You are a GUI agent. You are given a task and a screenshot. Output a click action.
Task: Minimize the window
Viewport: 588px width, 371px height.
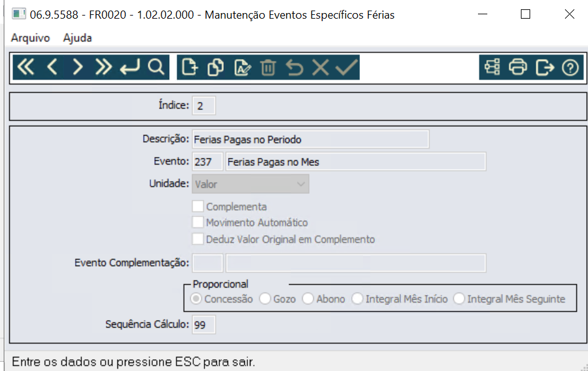coord(482,14)
